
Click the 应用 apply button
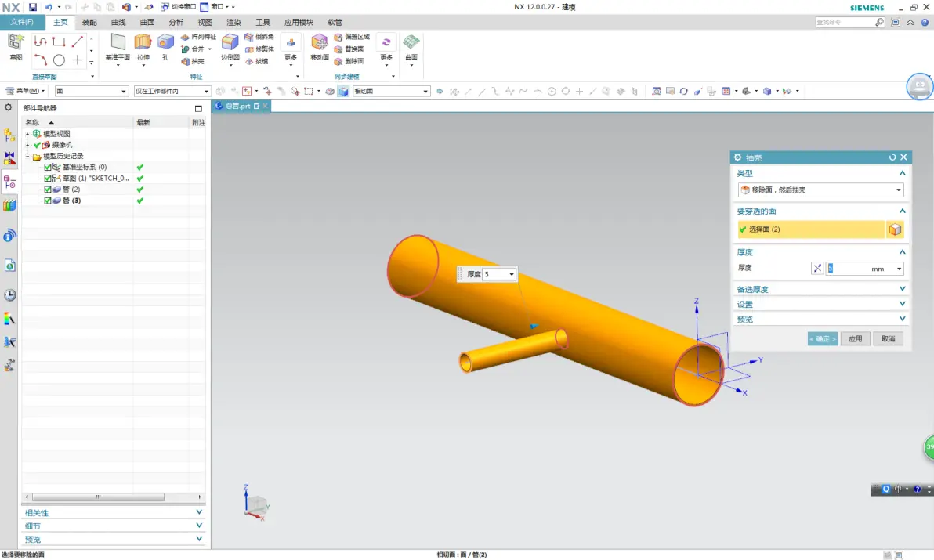(x=856, y=338)
